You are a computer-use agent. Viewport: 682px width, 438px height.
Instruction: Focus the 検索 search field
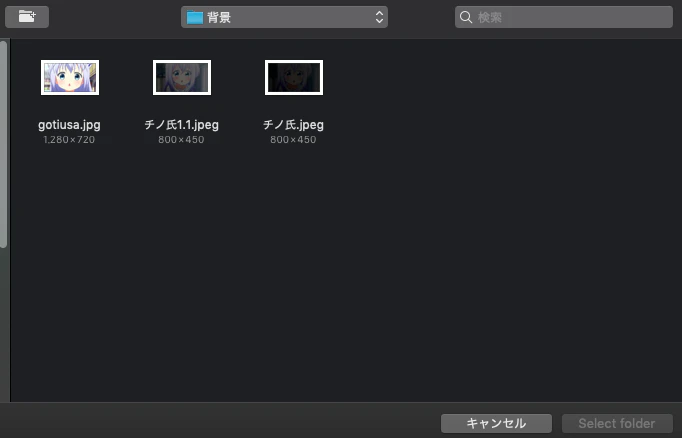tap(564, 17)
